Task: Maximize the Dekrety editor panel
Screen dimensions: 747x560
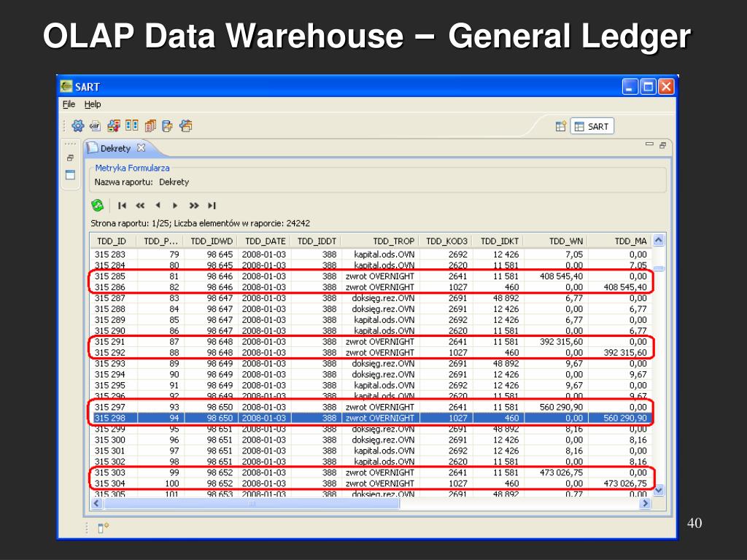Action: [662, 145]
